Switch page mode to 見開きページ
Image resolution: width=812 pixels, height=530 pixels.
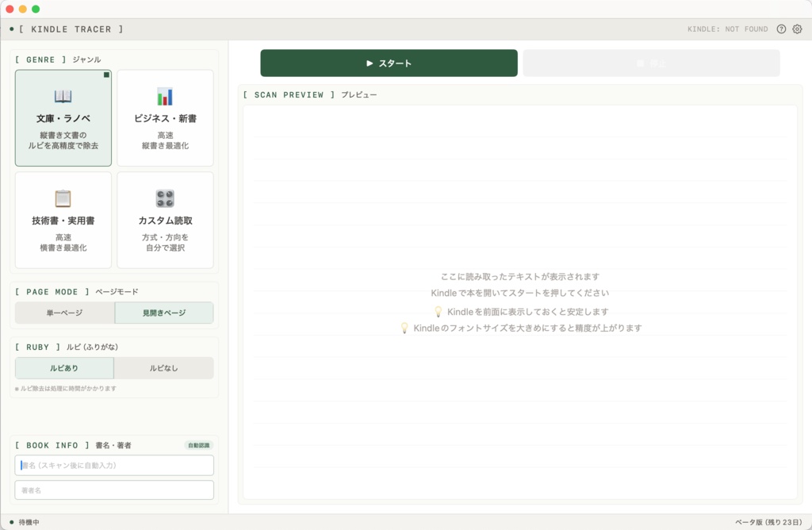coord(164,313)
